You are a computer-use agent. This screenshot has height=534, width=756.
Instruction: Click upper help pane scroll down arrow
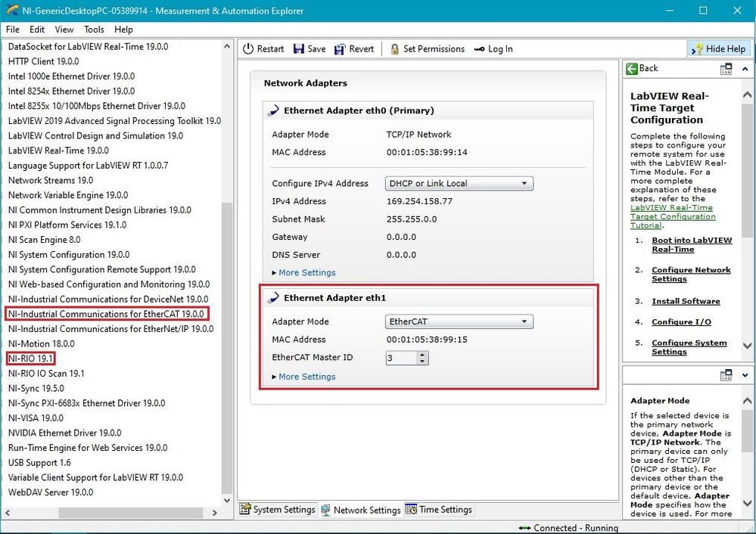pyautogui.click(x=748, y=346)
